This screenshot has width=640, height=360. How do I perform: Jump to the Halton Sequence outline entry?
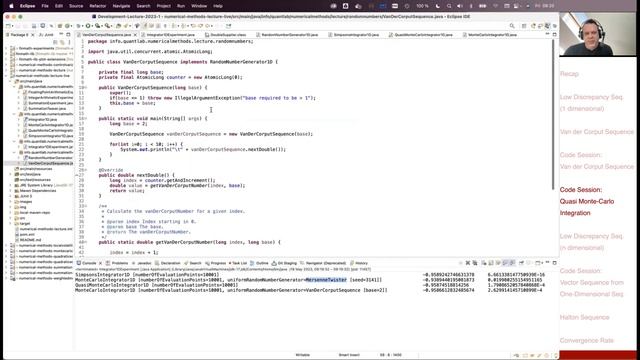click(584, 317)
